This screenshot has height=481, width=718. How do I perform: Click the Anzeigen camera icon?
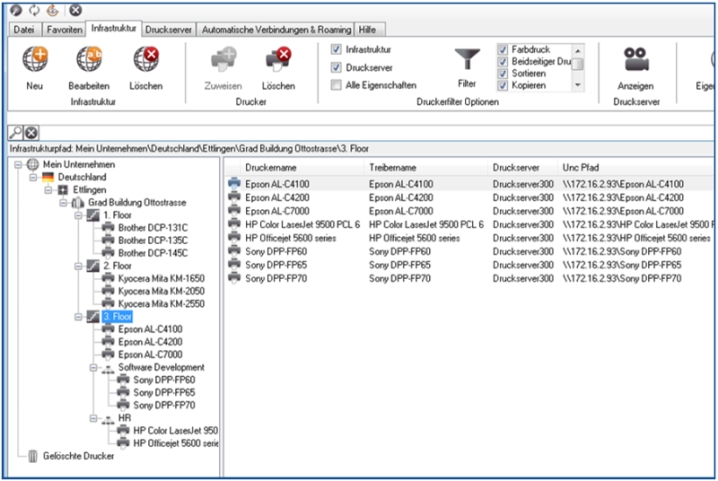pyautogui.click(x=636, y=60)
